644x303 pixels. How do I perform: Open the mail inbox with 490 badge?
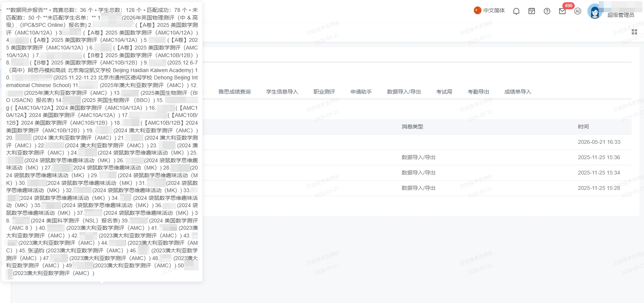point(562,11)
